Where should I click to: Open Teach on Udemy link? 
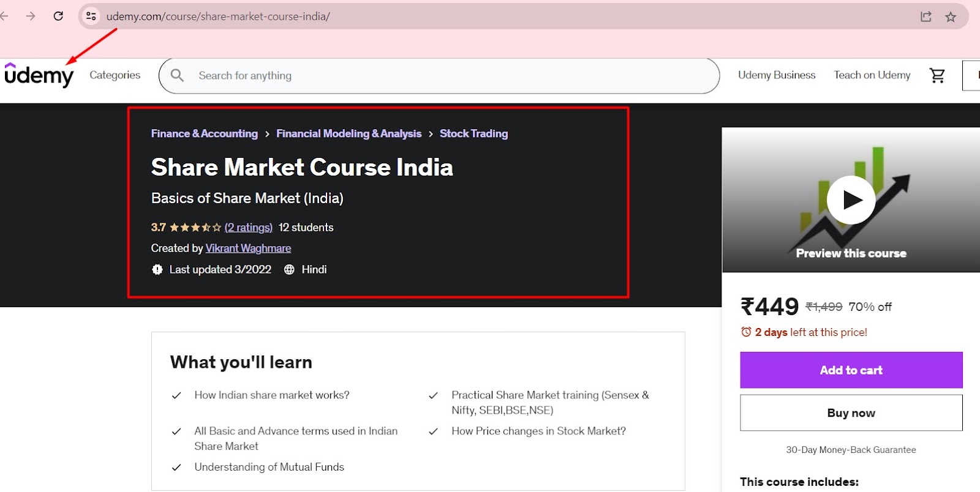tap(872, 75)
